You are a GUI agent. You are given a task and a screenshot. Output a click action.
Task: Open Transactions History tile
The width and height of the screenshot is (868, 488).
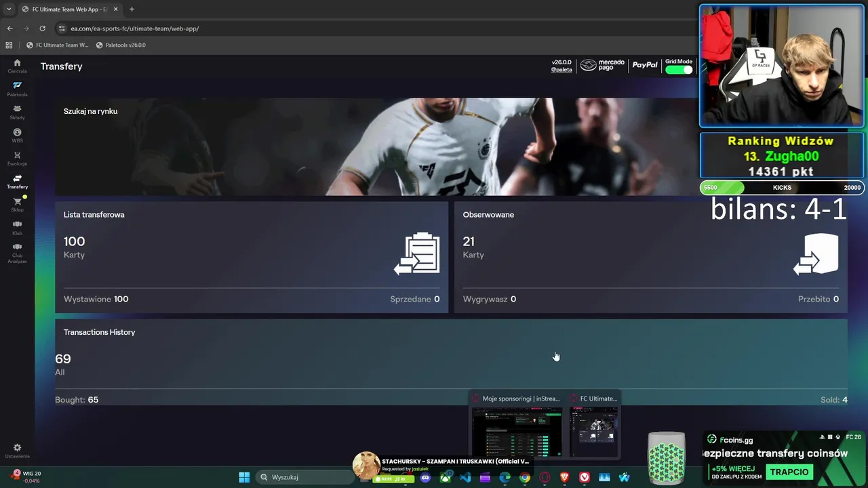[x=451, y=363]
